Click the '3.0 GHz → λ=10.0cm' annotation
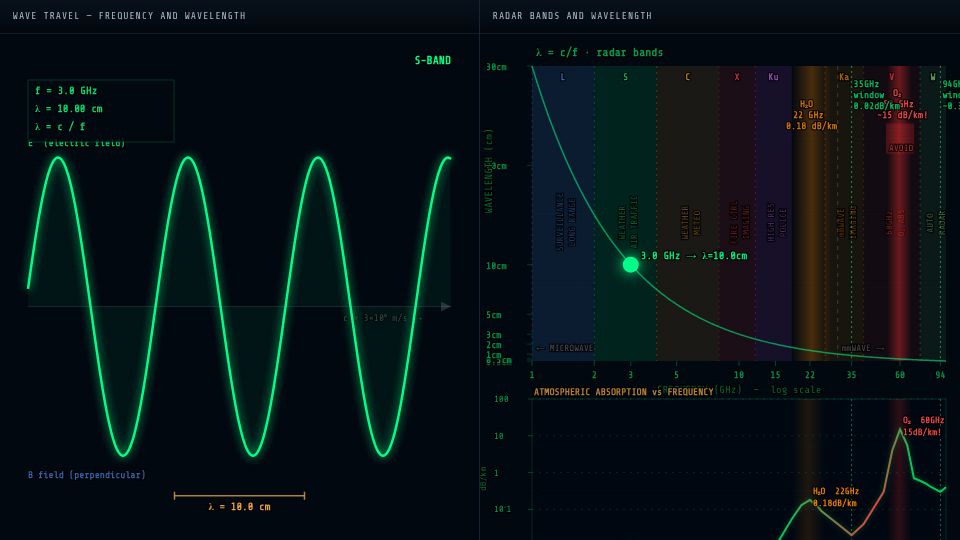 694,256
